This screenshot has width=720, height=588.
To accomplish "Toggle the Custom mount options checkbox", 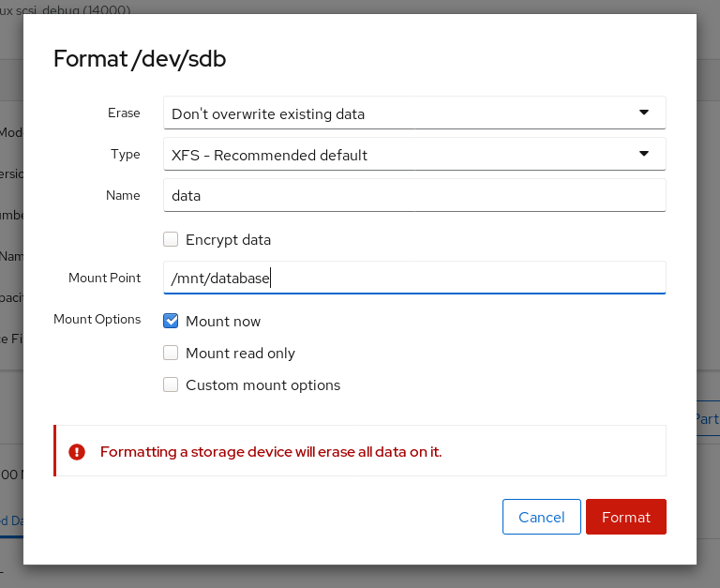I will [x=171, y=384].
